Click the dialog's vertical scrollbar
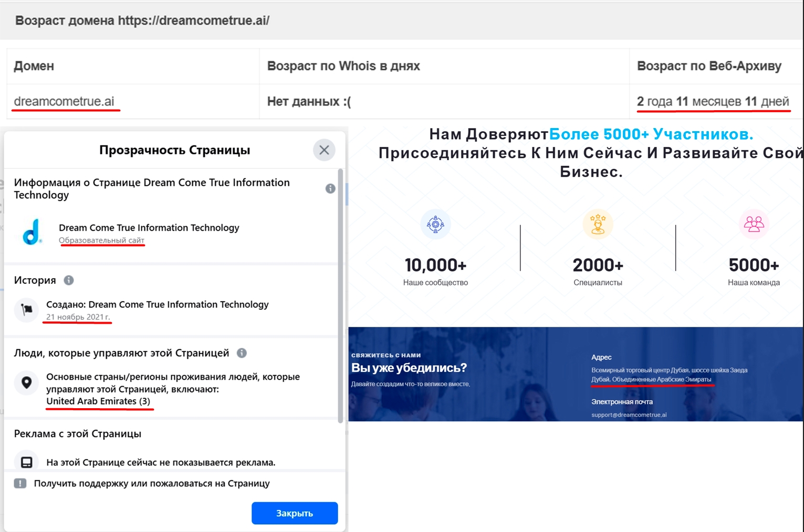The height and width of the screenshot is (532, 804). 340,295
